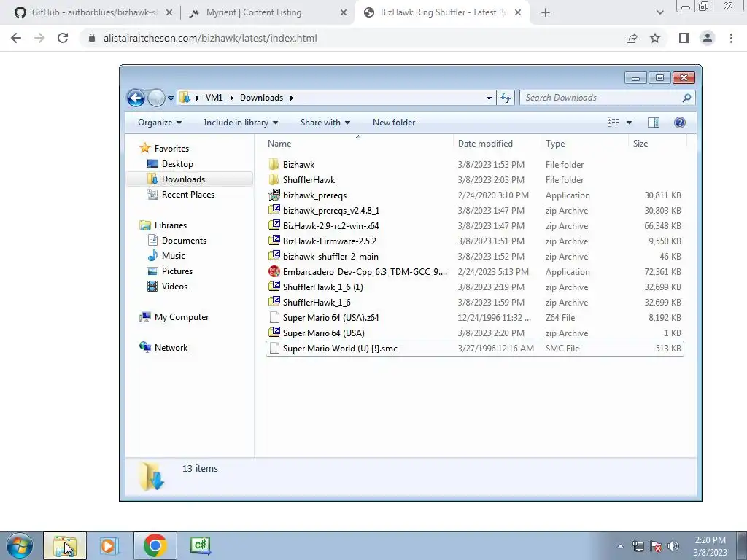
Task: Select the ShufflerHawk folder icon
Action: pyautogui.click(x=274, y=179)
